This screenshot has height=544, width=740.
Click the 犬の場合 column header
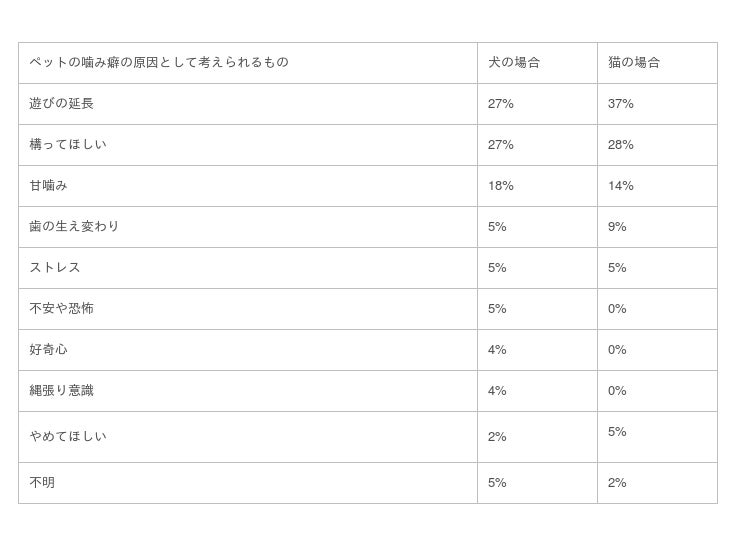514,63
